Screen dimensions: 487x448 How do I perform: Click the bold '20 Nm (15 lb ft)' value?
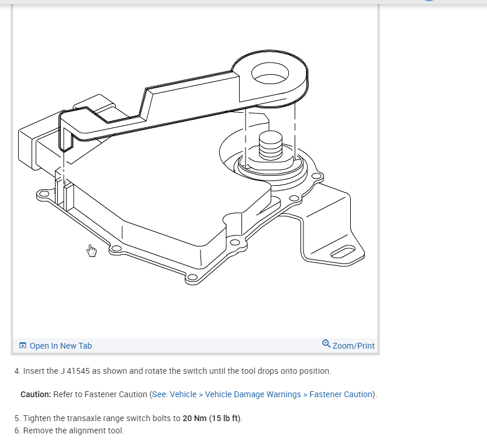click(x=212, y=418)
